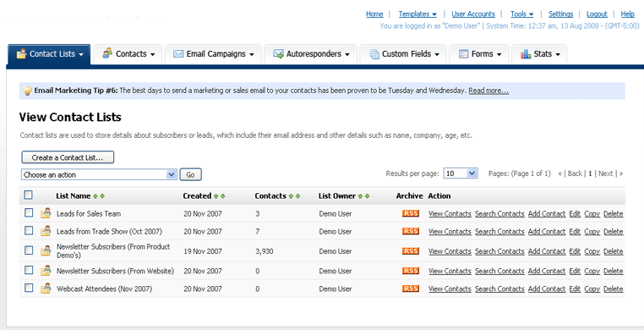Open RSS archive for Webcast Attendees (Nov 2007)
This screenshot has height=330, width=644.
click(410, 289)
